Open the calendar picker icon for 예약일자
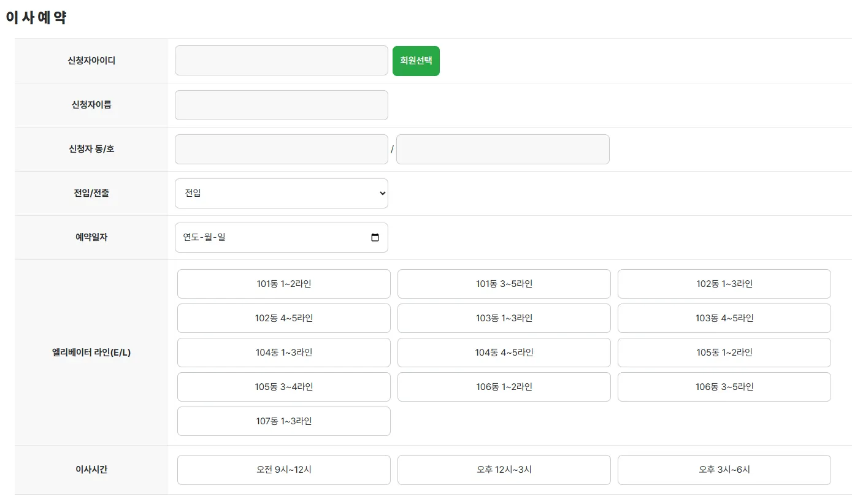This screenshot has height=504, width=852. click(375, 238)
